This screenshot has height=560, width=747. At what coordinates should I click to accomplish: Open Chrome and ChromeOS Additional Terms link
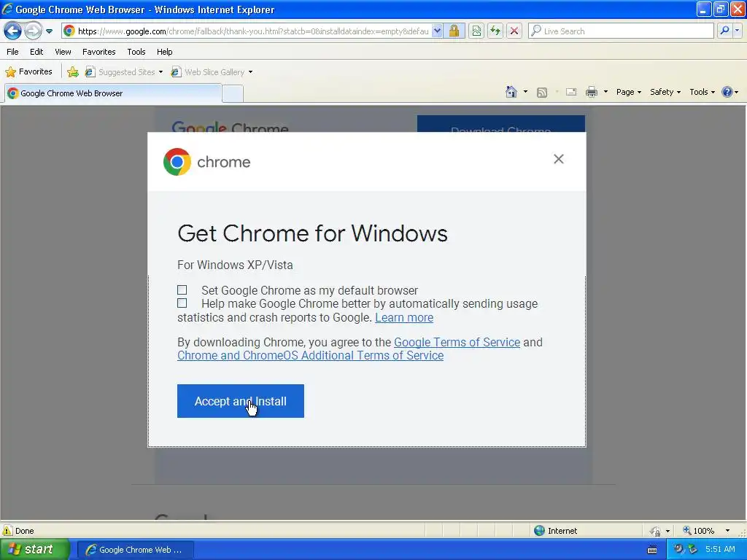coord(310,356)
